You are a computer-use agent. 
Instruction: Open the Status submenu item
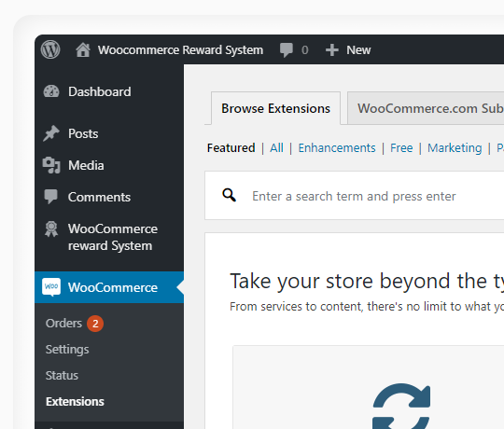62,375
